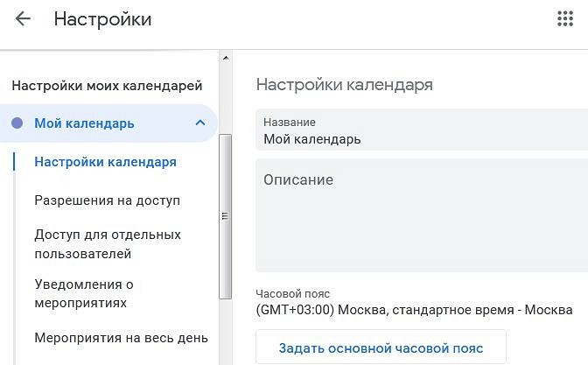Click the Настройки моих календарей heading

(107, 86)
